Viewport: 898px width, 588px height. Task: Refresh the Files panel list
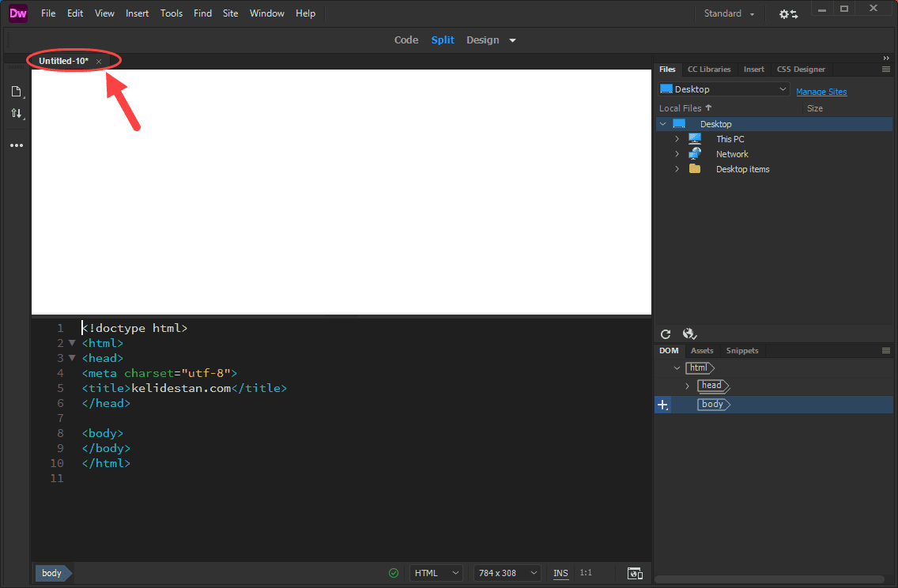coord(666,334)
